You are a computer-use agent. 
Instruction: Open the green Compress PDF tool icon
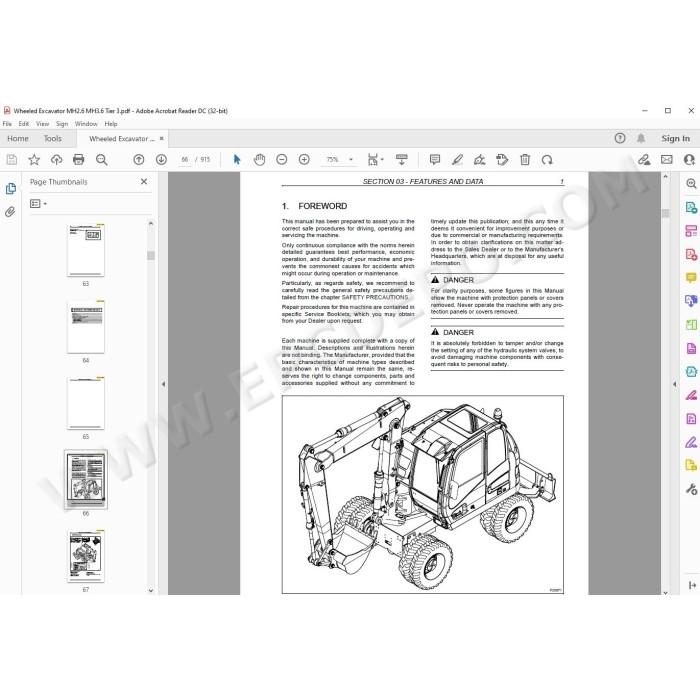coord(691,371)
